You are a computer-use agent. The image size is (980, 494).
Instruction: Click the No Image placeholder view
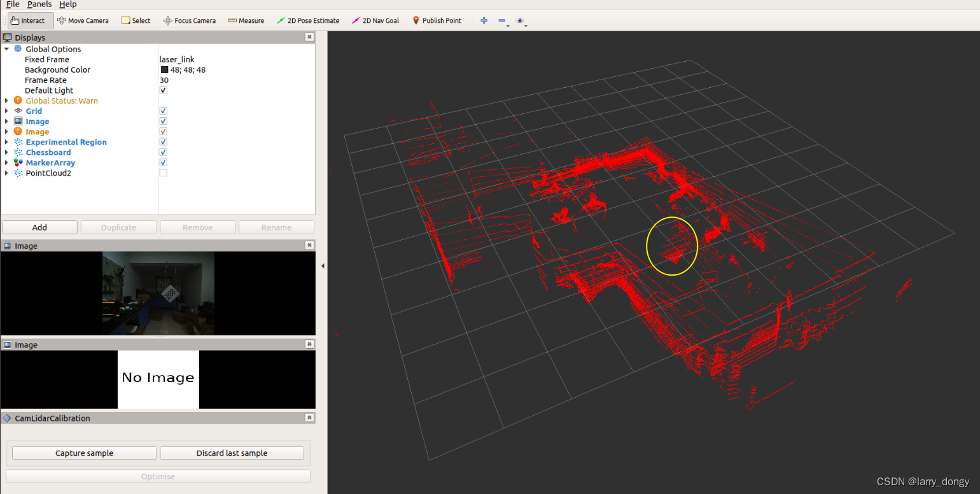pyautogui.click(x=158, y=379)
